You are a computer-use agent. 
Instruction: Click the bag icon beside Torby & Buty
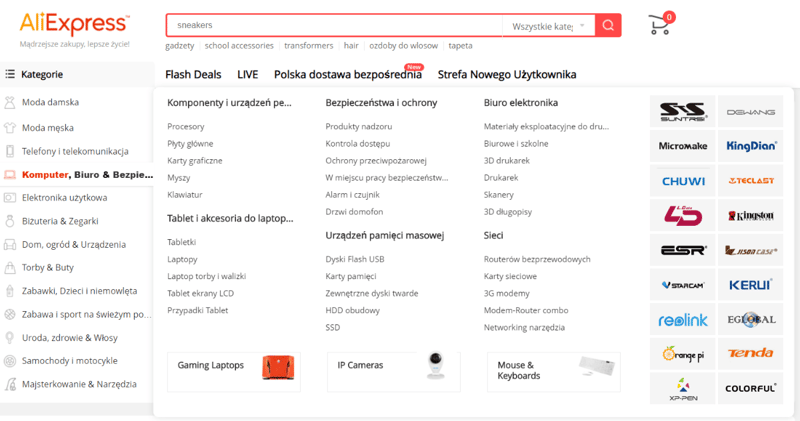pyautogui.click(x=10, y=267)
